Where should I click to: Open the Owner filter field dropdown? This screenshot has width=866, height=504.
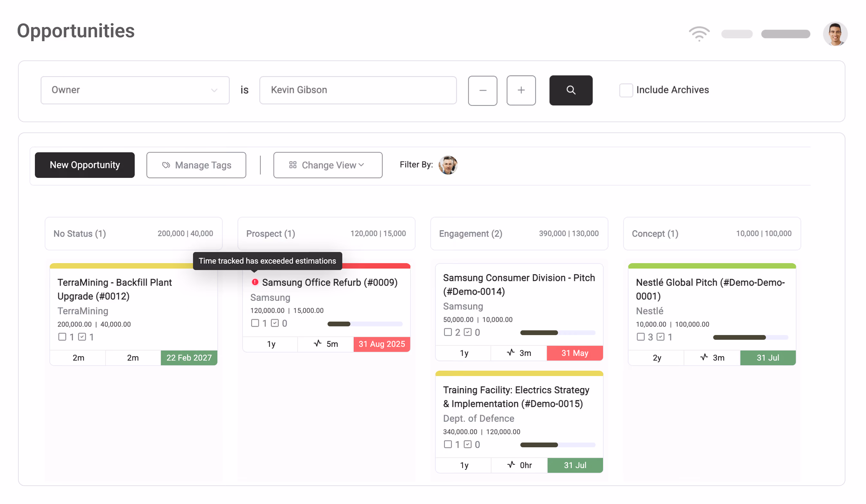coord(135,90)
